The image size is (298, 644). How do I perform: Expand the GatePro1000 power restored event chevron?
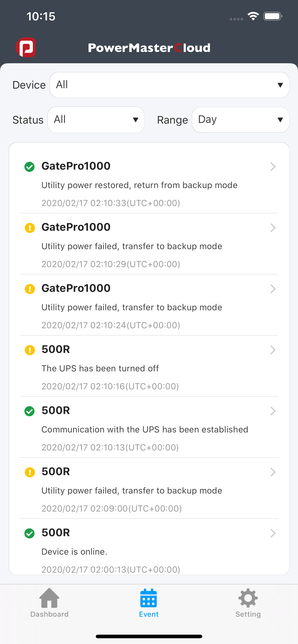tap(273, 167)
